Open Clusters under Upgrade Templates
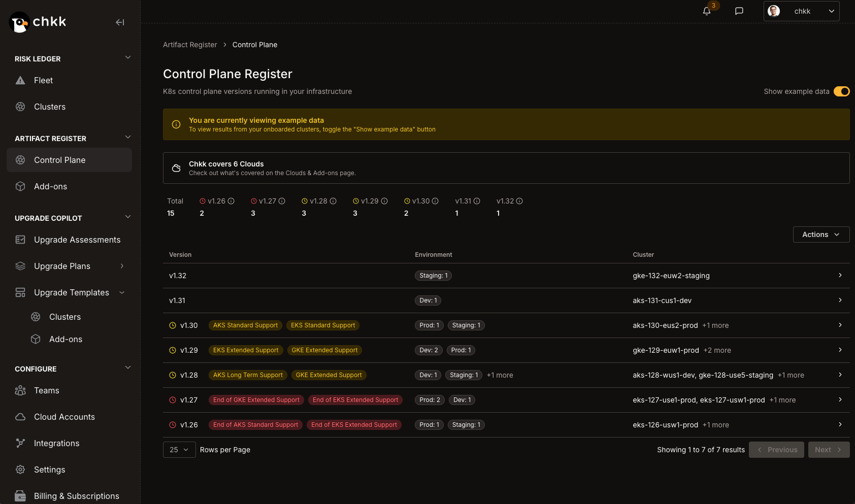This screenshot has width=855, height=504. (x=65, y=317)
